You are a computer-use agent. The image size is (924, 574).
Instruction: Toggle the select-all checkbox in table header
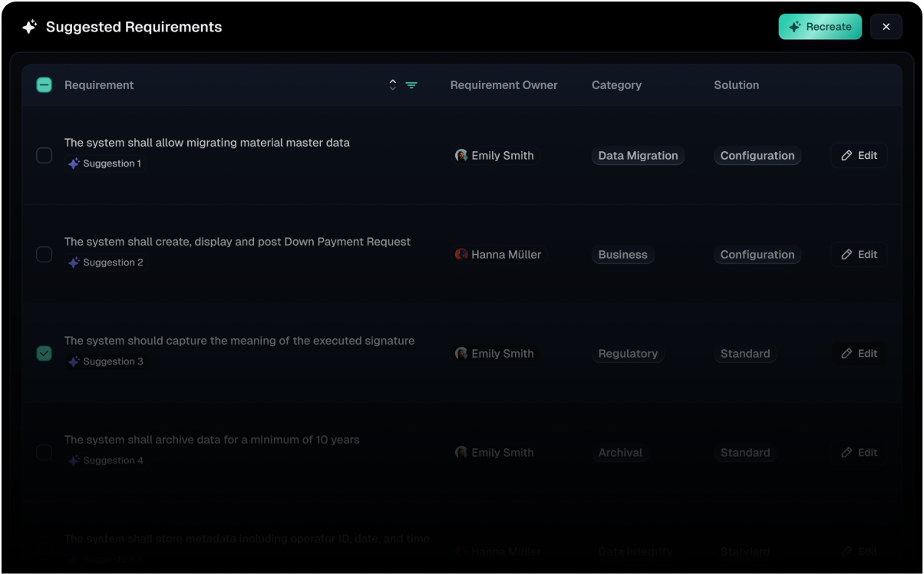[45, 85]
